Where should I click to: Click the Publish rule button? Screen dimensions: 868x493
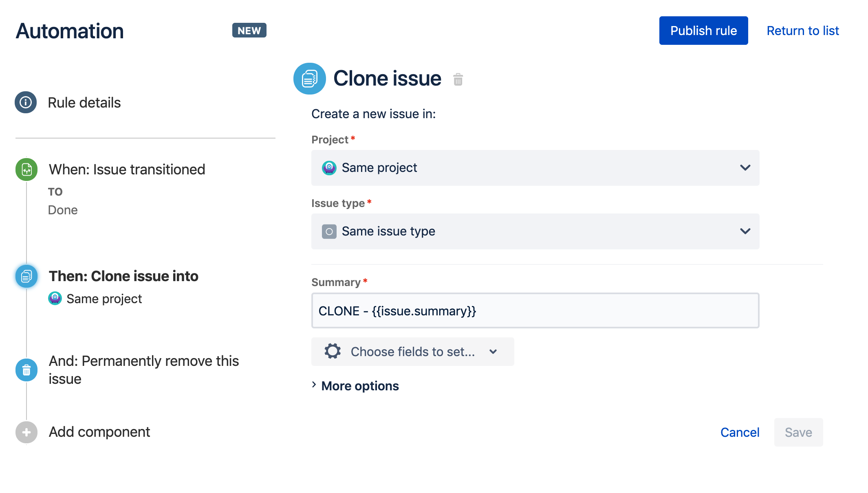(x=703, y=31)
